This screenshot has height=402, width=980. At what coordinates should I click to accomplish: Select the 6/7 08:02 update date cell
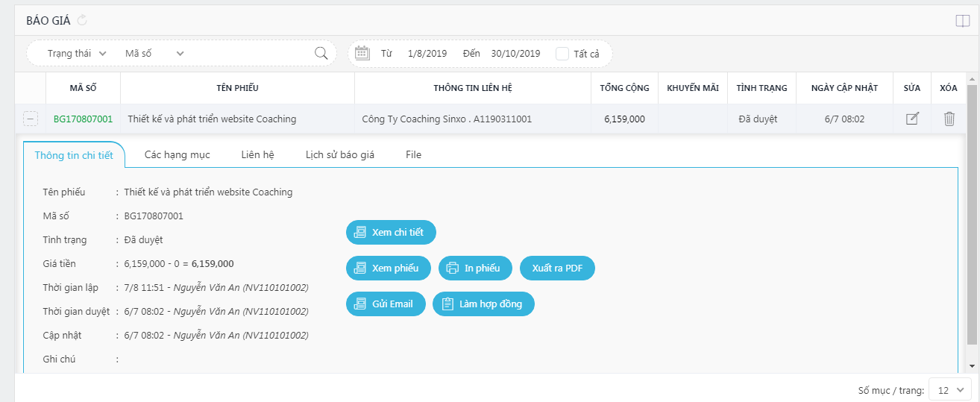click(845, 119)
